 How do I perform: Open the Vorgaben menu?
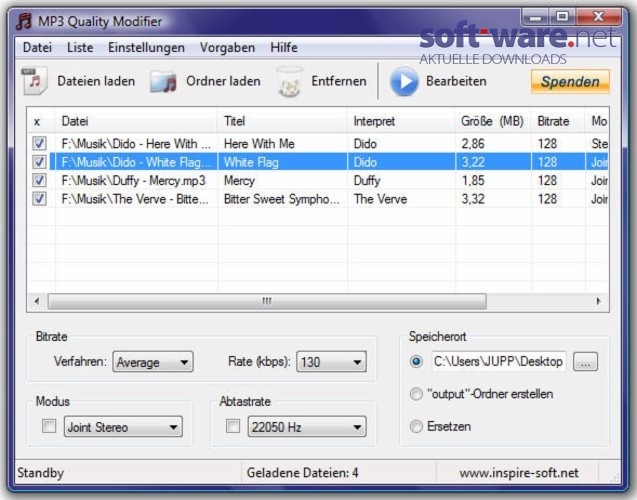coord(227,48)
